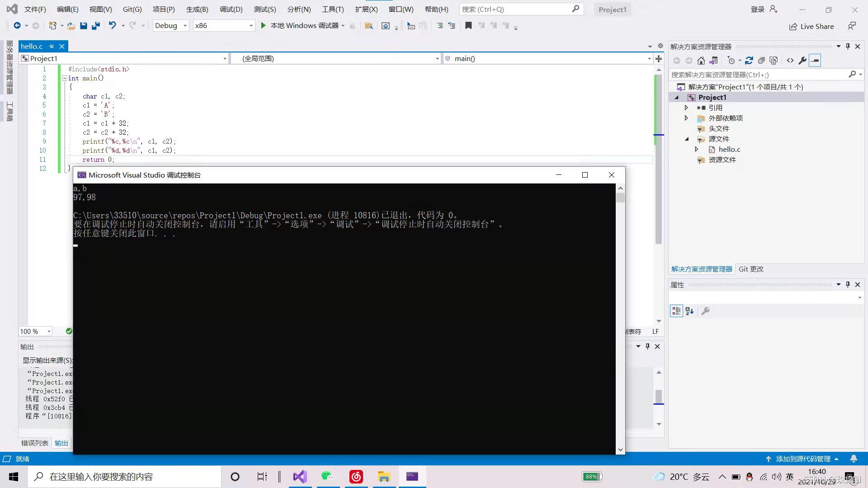Screen dimensions: 868x488
Task: Click 添加到源代码管理 in status bar
Action: pyautogui.click(x=803, y=459)
